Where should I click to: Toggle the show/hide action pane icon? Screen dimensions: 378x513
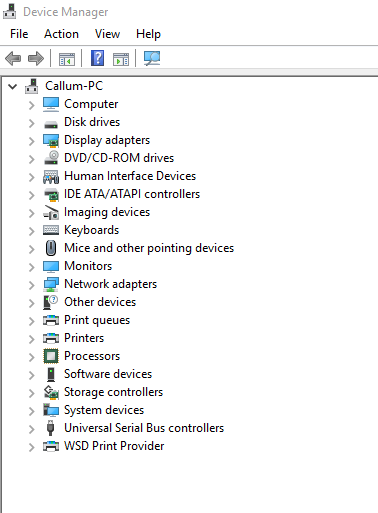click(x=121, y=59)
